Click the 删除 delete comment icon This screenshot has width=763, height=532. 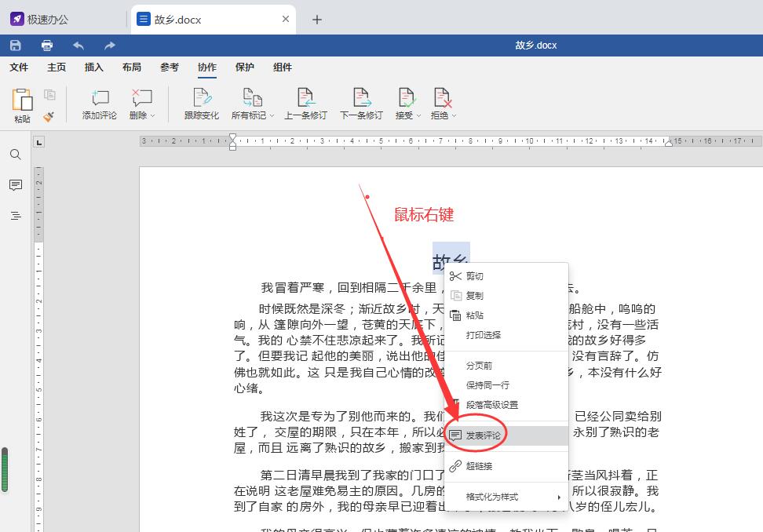click(141, 98)
